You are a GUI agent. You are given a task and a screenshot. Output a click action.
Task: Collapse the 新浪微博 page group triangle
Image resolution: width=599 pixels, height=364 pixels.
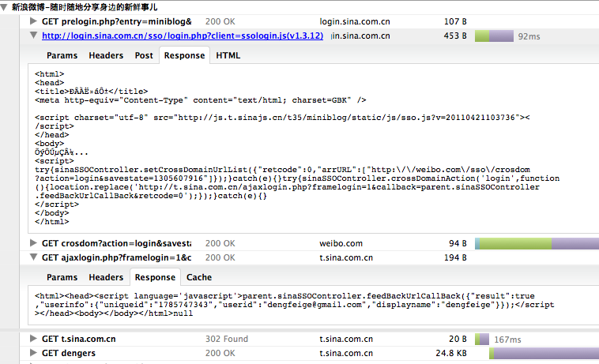click(6, 6)
